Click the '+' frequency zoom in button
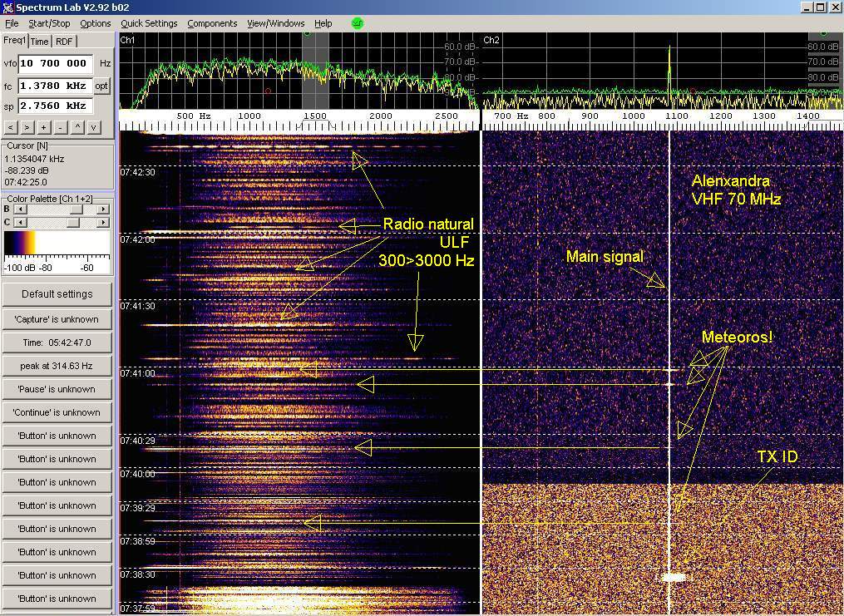Viewport: 844px width, 616px height. point(43,127)
